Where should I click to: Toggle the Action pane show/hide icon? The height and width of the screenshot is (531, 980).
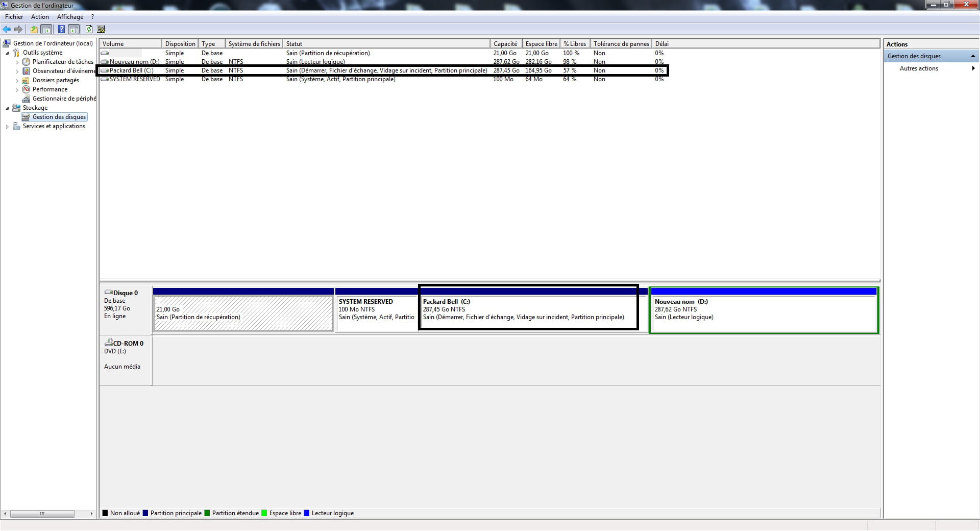pos(74,30)
